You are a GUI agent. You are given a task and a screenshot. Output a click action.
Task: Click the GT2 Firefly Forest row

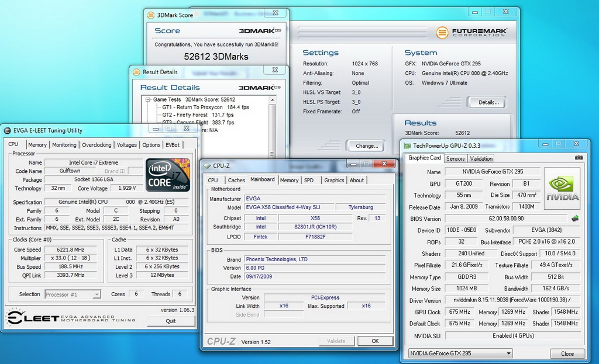pyautogui.click(x=198, y=115)
